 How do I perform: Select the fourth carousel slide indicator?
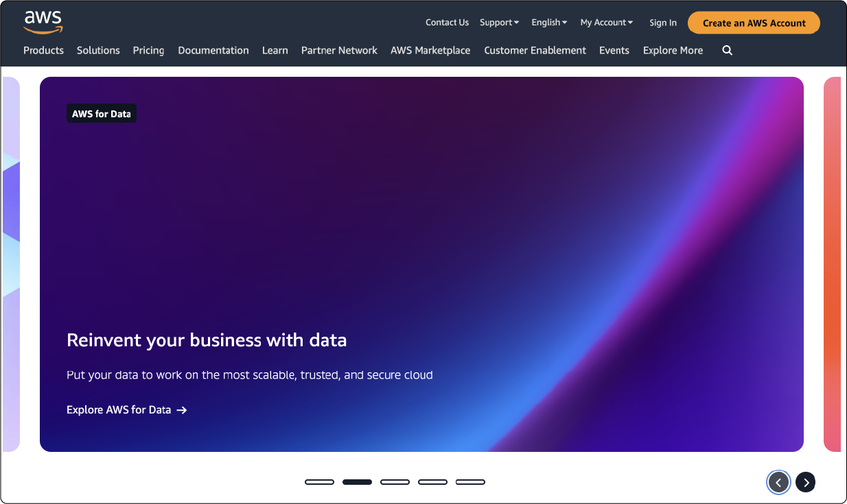click(x=432, y=482)
